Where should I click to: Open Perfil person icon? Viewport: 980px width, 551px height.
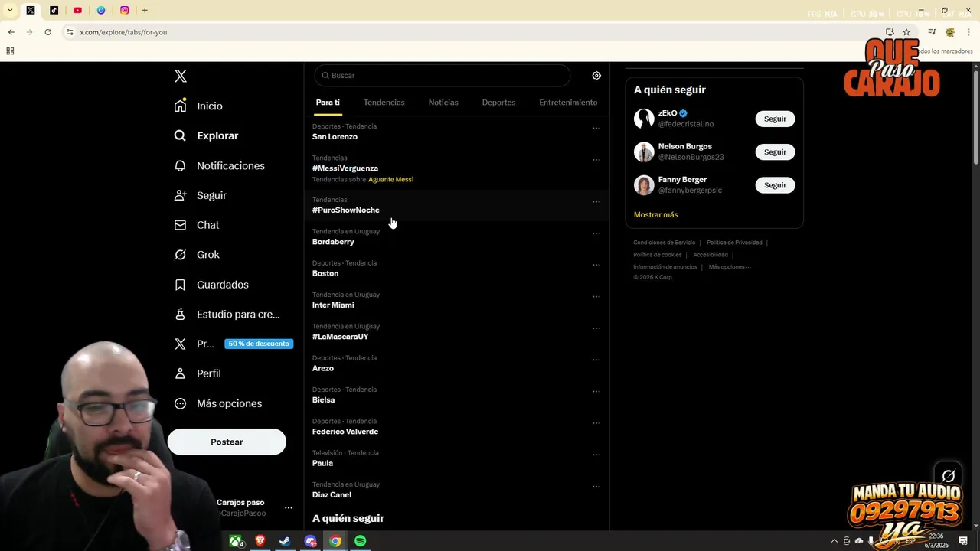click(x=180, y=373)
